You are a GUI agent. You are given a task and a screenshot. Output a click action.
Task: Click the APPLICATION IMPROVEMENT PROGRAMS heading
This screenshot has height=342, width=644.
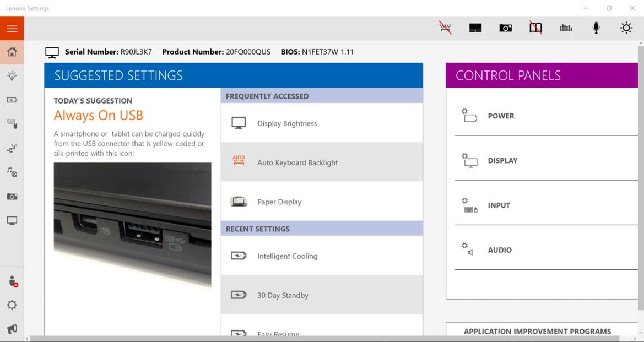(x=537, y=331)
